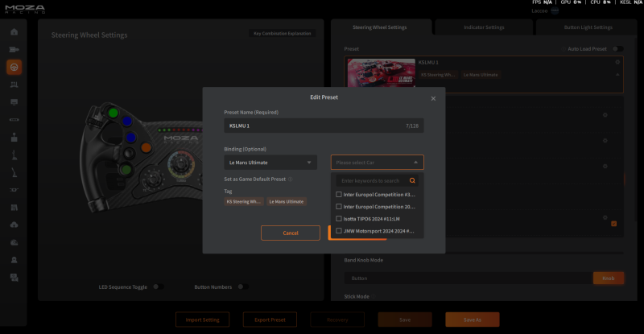The height and width of the screenshot is (334, 644).
Task: Click the orange button on steering wheel image
Action: click(x=146, y=147)
